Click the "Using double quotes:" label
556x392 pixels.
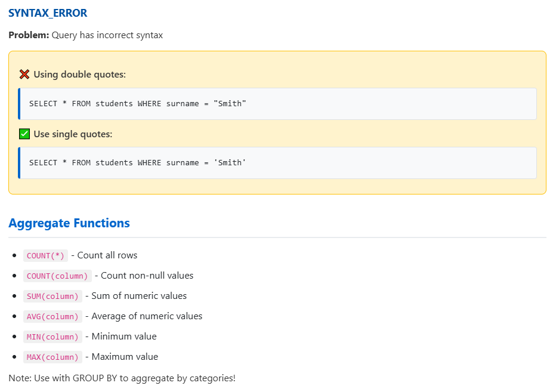click(79, 75)
